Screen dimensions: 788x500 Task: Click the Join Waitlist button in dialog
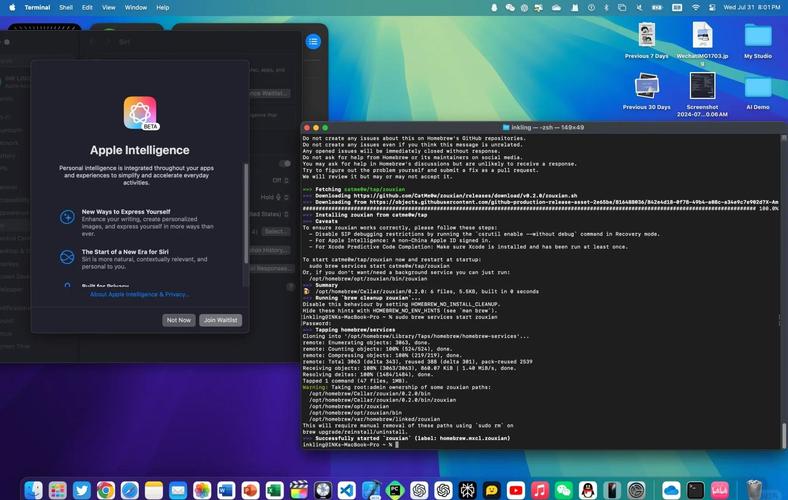221,320
